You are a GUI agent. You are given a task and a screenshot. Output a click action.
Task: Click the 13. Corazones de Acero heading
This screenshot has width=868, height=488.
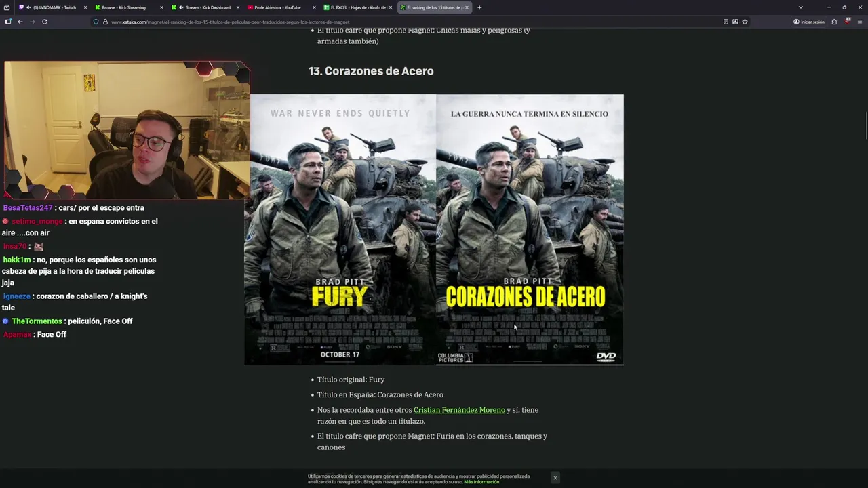tap(371, 71)
